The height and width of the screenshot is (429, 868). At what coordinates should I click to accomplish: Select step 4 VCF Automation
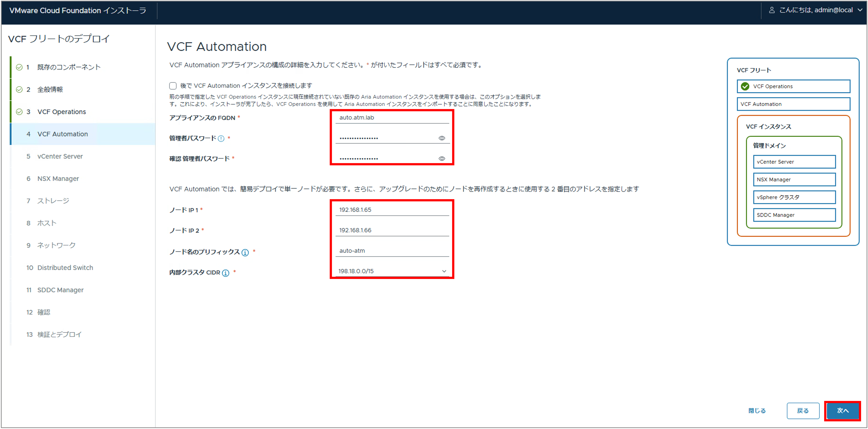point(83,134)
